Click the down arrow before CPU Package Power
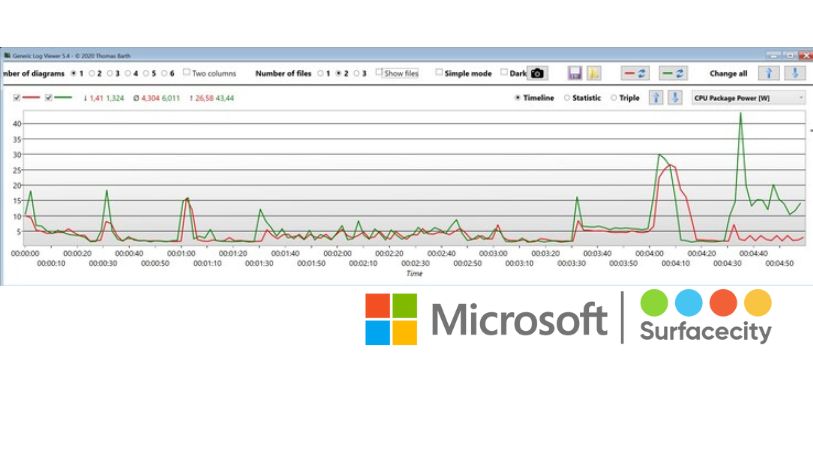The height and width of the screenshot is (469, 813). pos(675,97)
